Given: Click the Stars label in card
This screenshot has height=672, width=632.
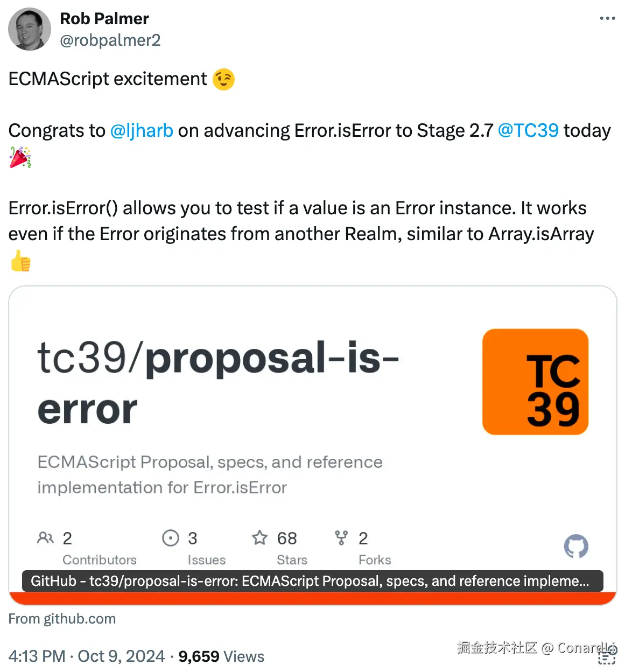Looking at the screenshot, I should pos(292,560).
